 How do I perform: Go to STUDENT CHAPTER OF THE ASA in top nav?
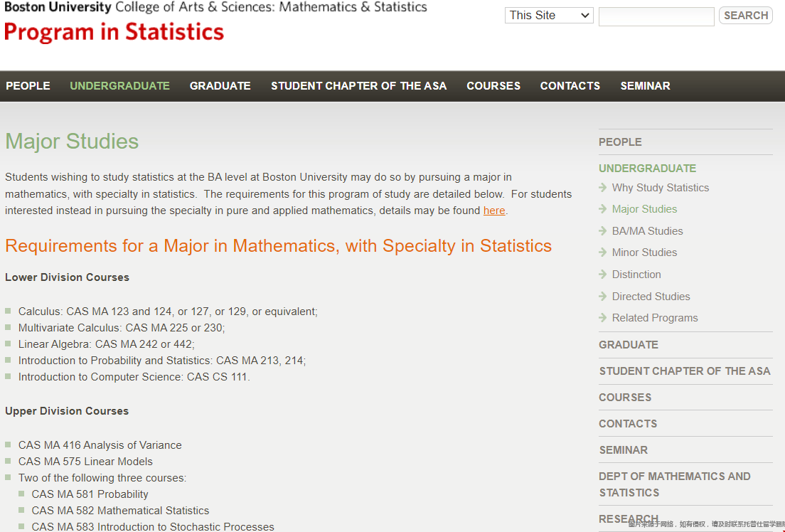tap(359, 86)
